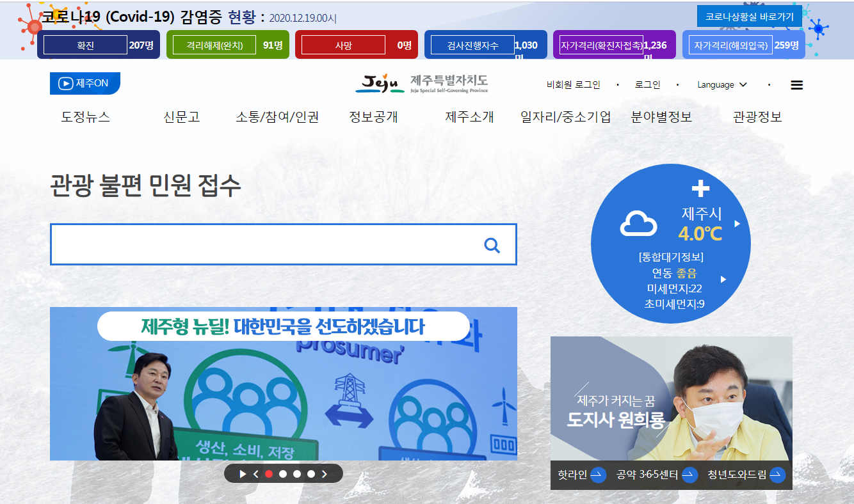Open the 도정뉴스 menu
The height and width of the screenshot is (504, 854).
pos(86,117)
